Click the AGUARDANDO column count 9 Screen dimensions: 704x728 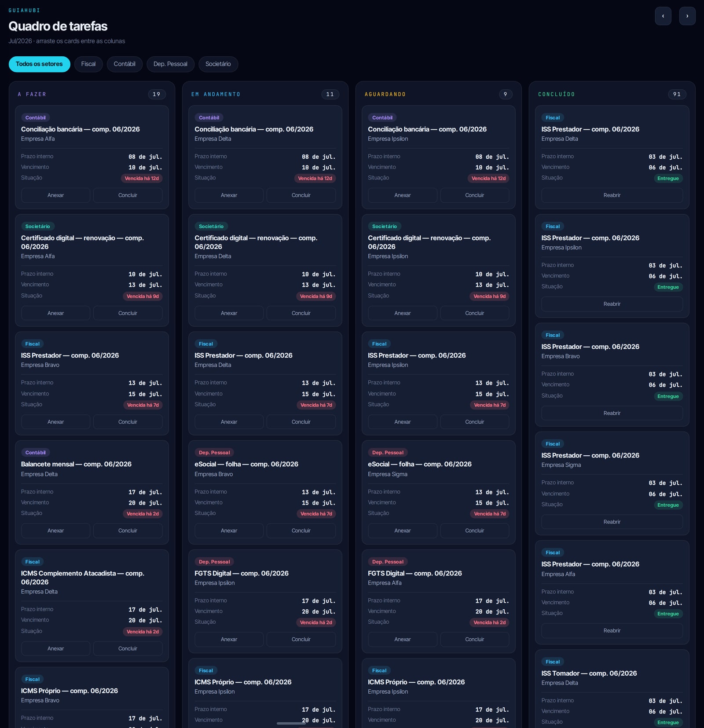506,94
